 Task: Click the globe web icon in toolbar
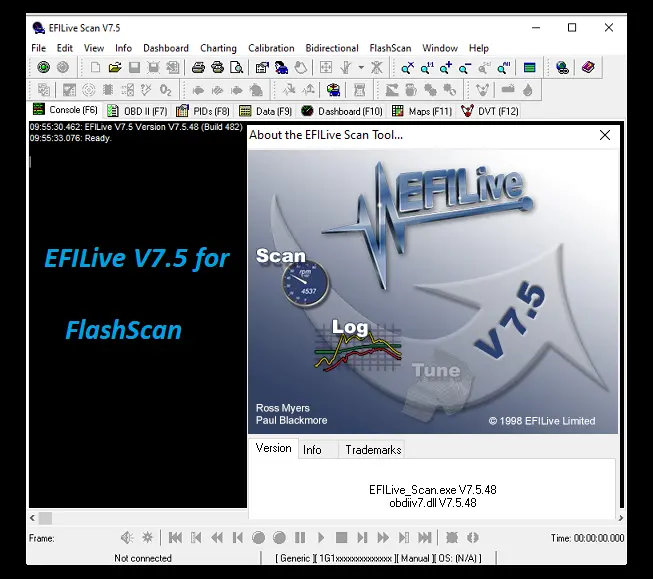pos(562,67)
